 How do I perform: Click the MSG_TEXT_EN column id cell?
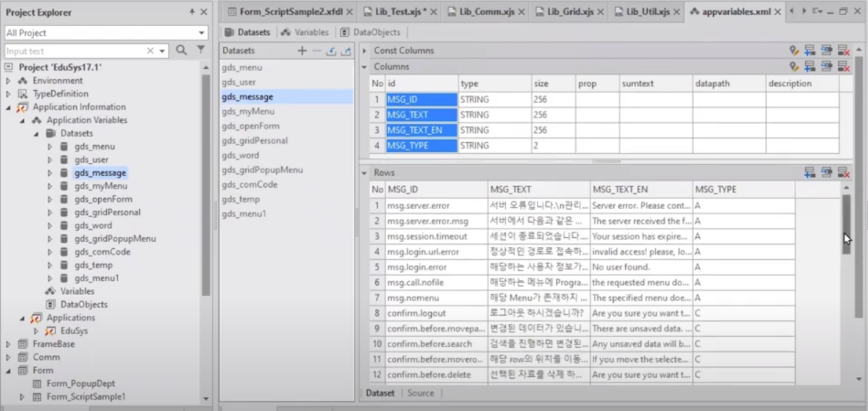[421, 130]
